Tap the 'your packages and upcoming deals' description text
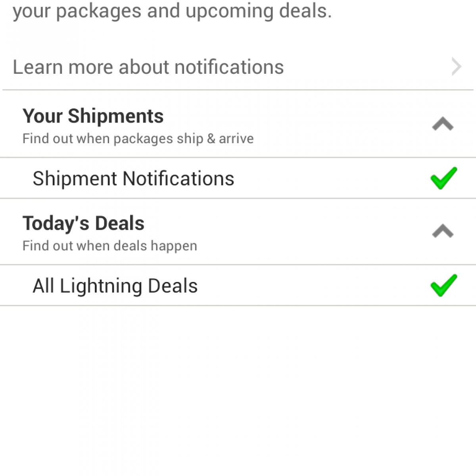Screen dimensions: 476x476 (172, 11)
